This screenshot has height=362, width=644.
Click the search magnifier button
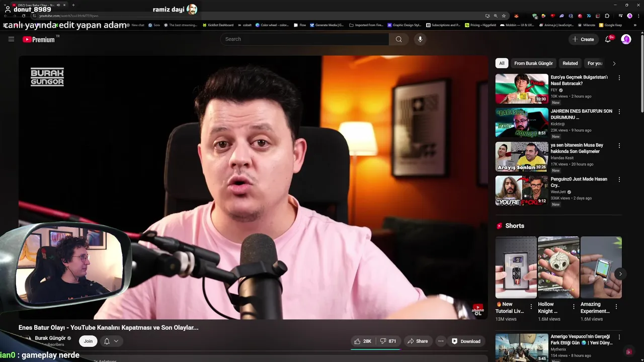(x=398, y=39)
